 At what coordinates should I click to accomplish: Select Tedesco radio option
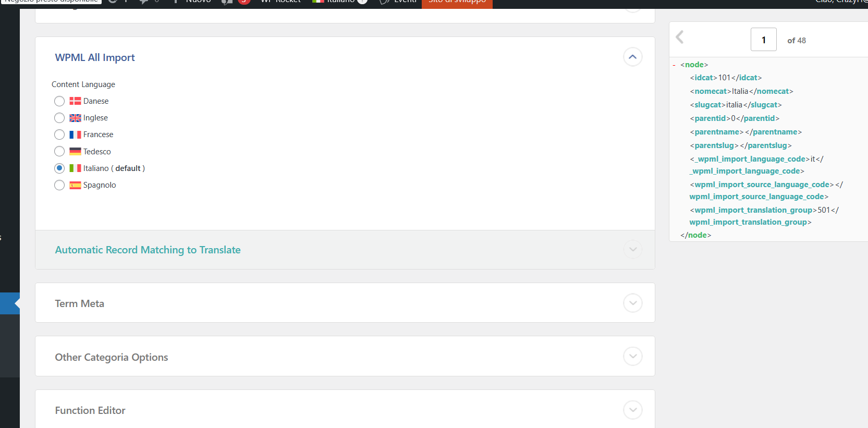pyautogui.click(x=59, y=151)
